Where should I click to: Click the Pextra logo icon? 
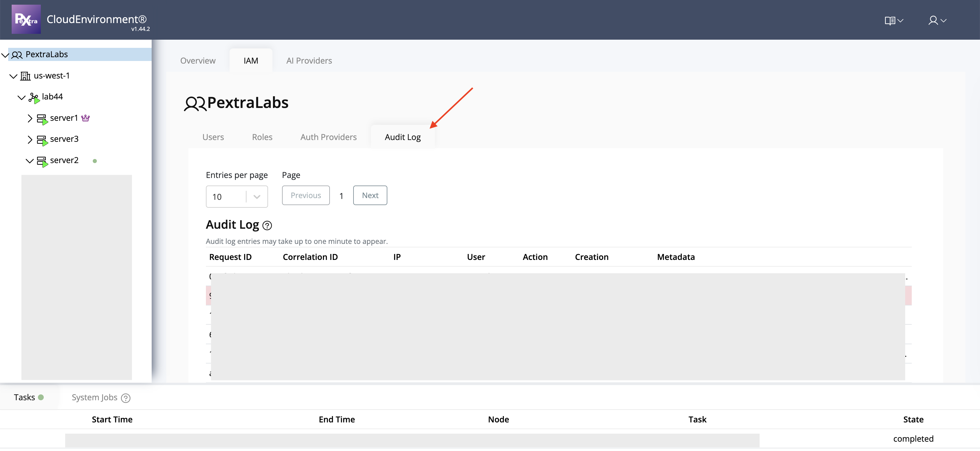point(26,19)
